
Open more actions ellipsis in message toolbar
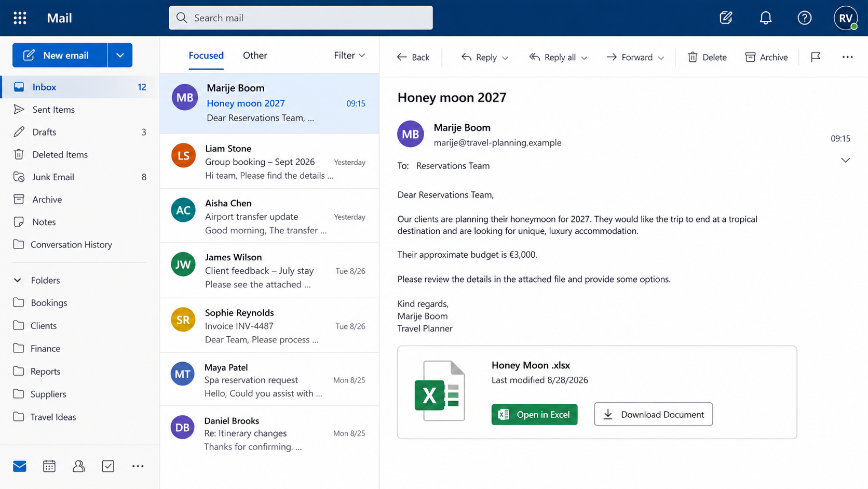(847, 57)
